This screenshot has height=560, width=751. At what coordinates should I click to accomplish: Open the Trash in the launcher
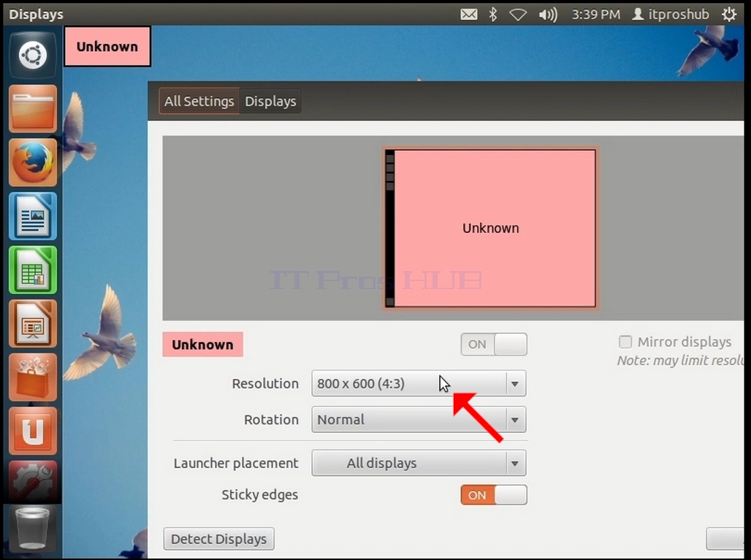(x=33, y=529)
